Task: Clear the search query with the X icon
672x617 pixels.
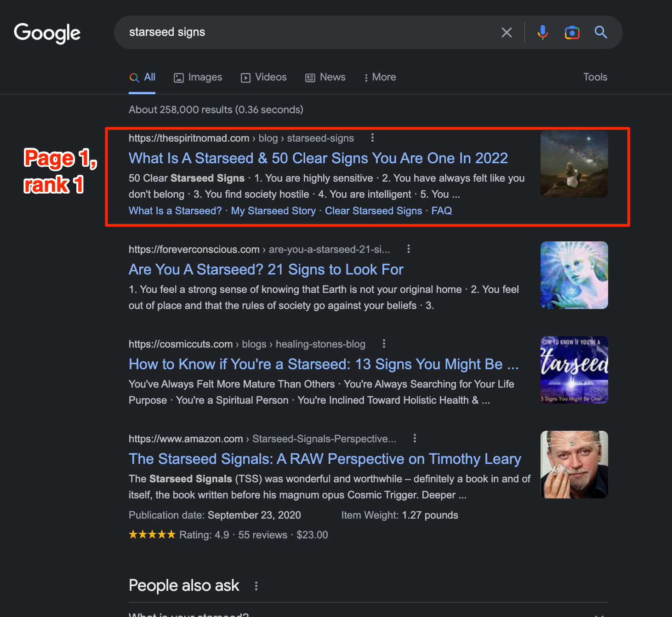Action: [507, 32]
